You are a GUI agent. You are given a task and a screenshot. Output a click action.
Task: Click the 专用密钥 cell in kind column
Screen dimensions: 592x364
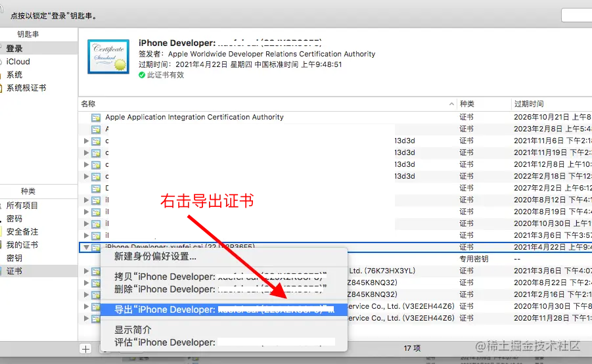474,259
